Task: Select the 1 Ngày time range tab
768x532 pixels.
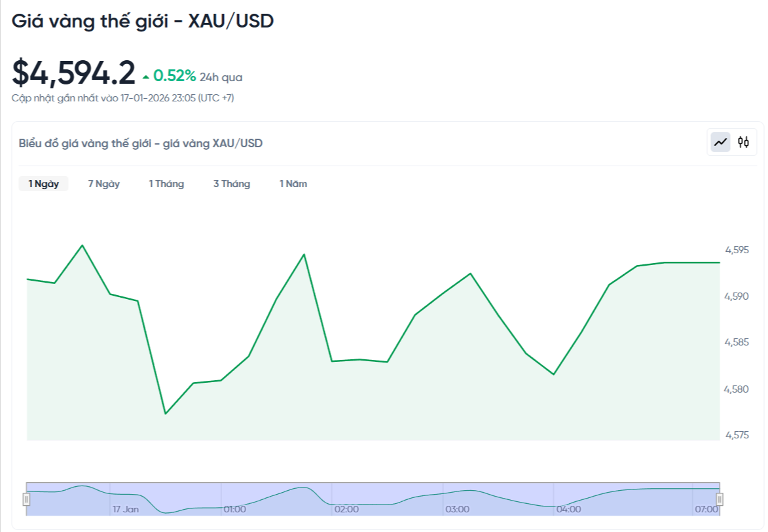Action: click(43, 184)
